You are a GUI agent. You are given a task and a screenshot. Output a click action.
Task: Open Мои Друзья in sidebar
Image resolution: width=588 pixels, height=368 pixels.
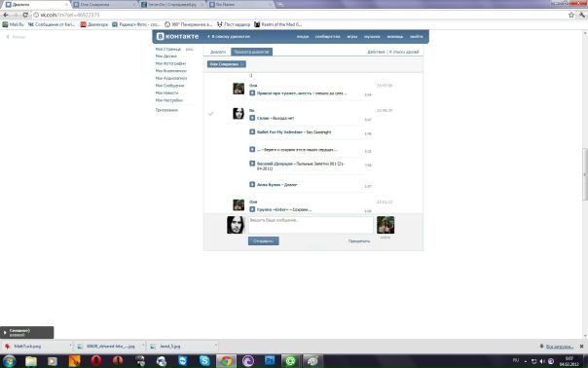click(x=166, y=56)
